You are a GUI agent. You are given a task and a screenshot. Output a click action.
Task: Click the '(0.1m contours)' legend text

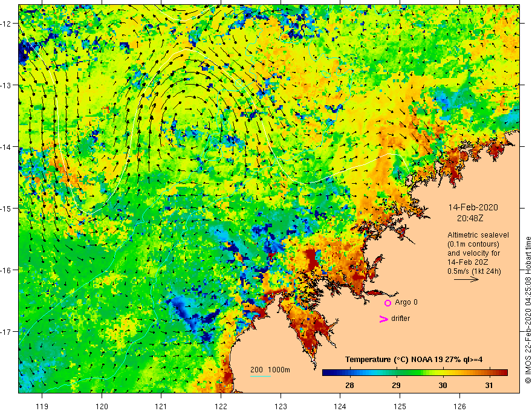pos(473,244)
